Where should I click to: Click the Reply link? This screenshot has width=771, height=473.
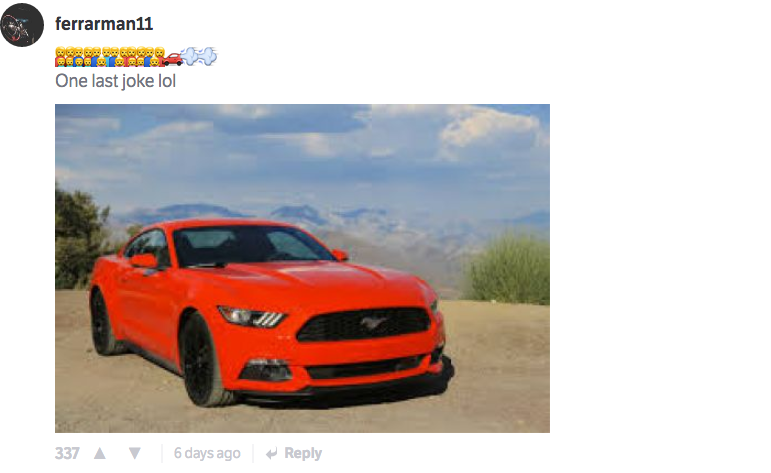[x=303, y=453]
